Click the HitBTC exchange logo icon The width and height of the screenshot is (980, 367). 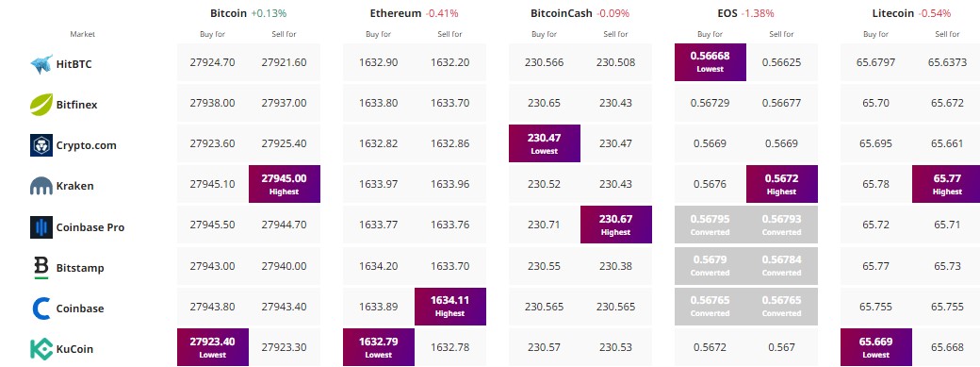41,64
